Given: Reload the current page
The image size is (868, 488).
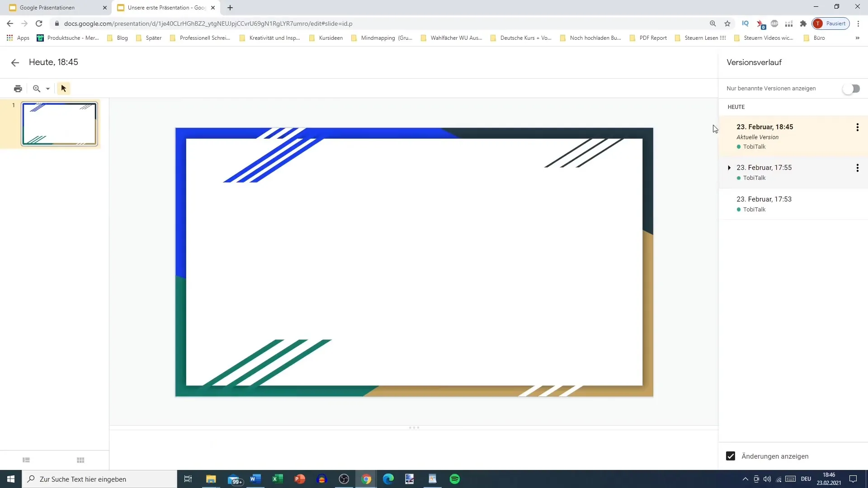Looking at the screenshot, I should pos(39,23).
